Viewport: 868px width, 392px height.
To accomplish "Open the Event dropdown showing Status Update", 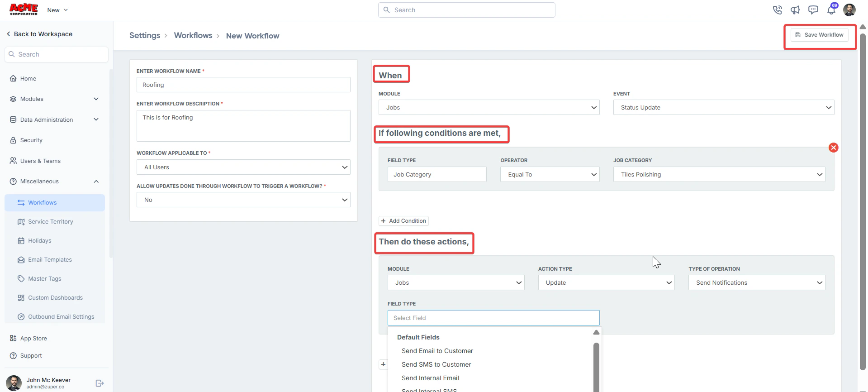I will click(724, 107).
